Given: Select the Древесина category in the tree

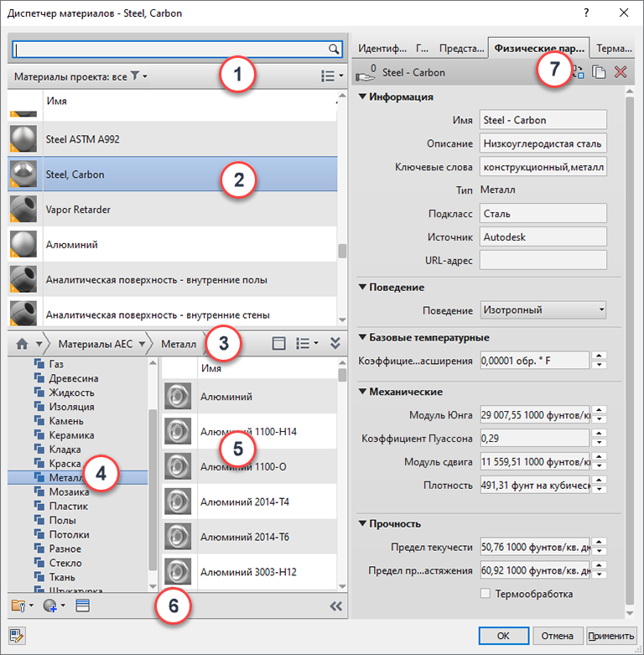Looking at the screenshot, I should coord(74,378).
